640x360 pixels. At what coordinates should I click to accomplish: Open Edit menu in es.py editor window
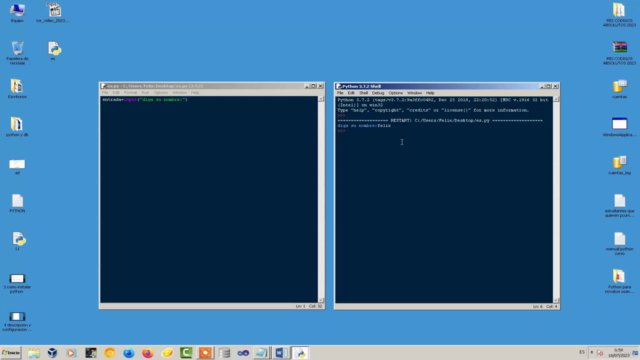pyautogui.click(x=116, y=93)
